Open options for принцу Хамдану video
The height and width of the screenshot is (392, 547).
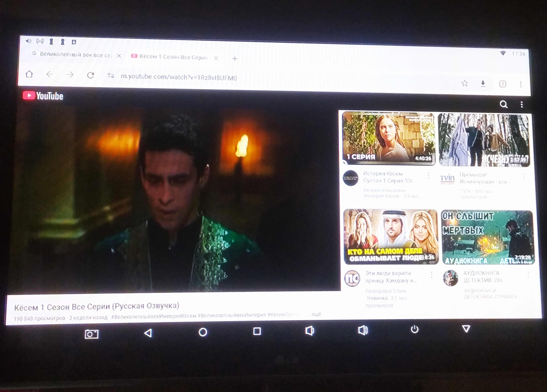(x=431, y=275)
